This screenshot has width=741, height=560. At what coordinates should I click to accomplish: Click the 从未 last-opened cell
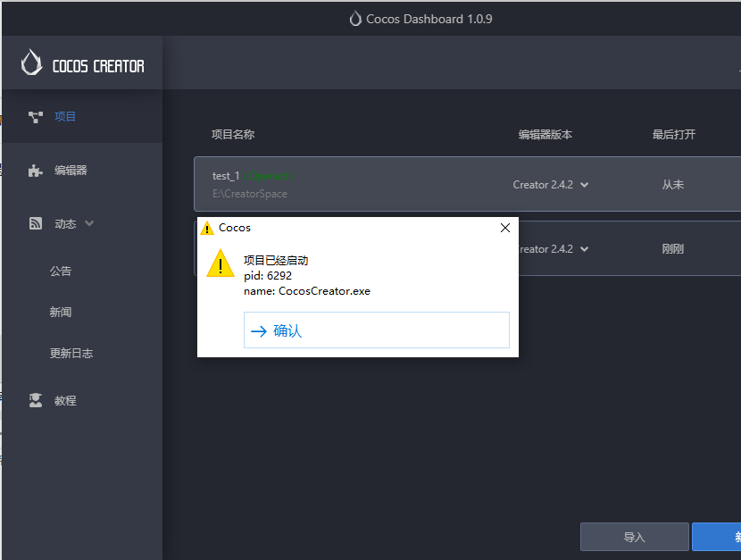[x=673, y=185]
